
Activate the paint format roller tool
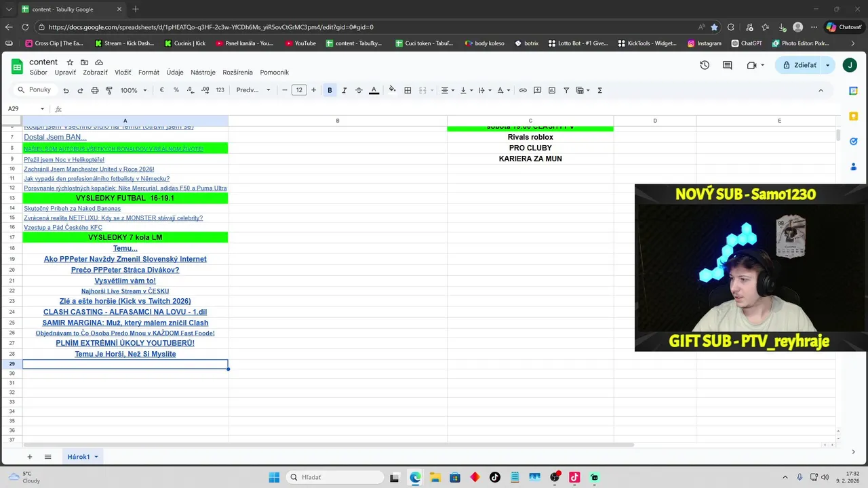[x=108, y=90]
